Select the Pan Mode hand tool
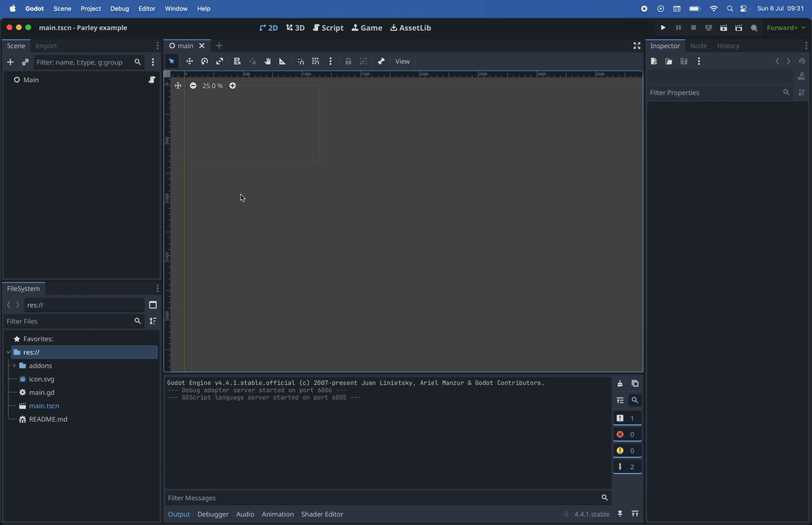Screen dimensions: 812x525 (x=268, y=62)
